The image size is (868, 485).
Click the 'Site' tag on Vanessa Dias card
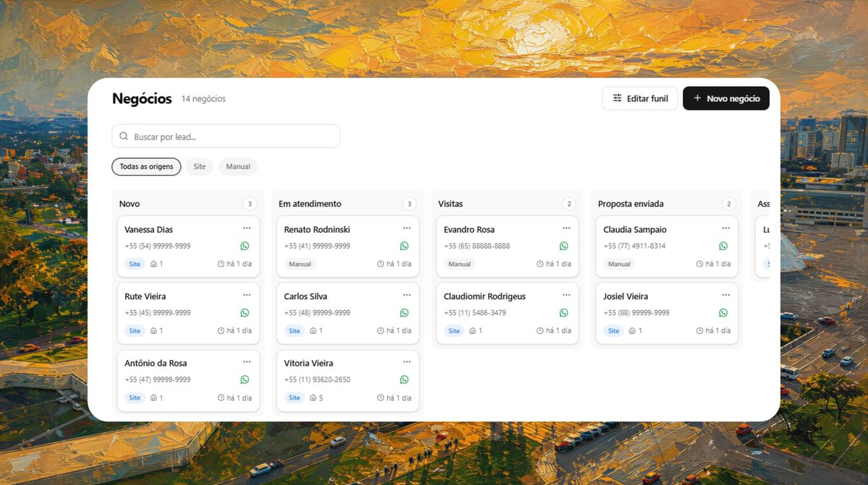click(135, 264)
